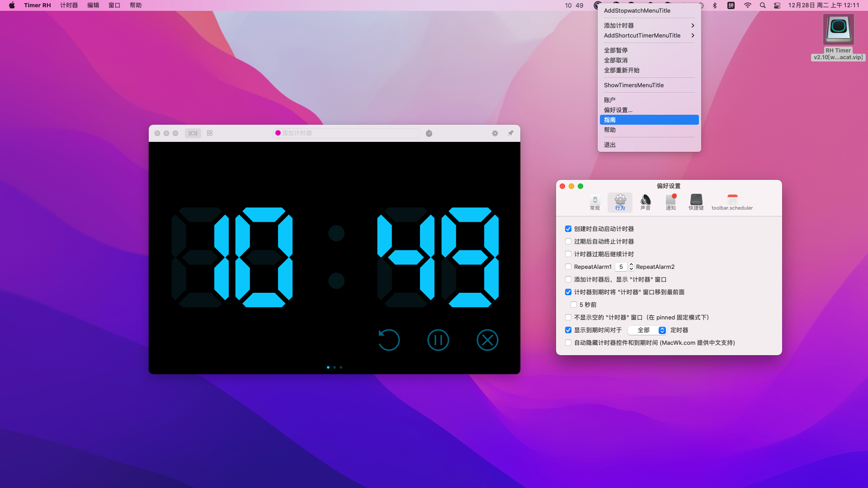Select 全部暂停 in the dropdown menu
Viewport: 868px width, 488px height.
pyautogui.click(x=649, y=51)
